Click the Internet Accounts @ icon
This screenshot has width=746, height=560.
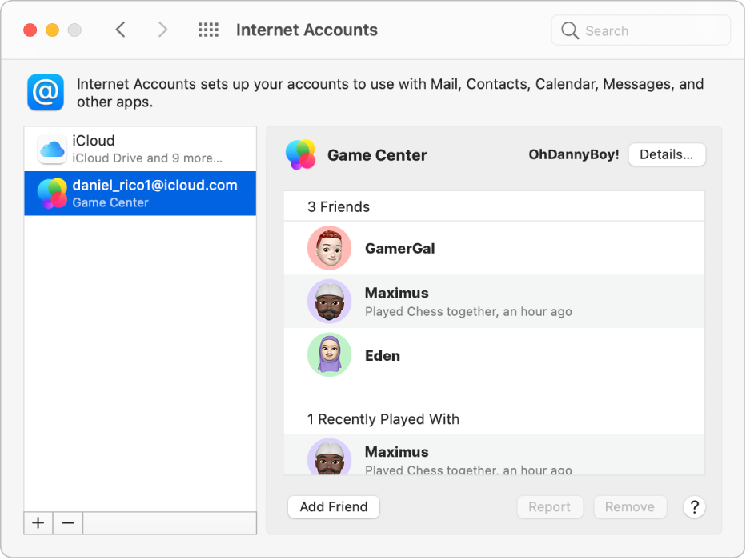click(x=46, y=93)
